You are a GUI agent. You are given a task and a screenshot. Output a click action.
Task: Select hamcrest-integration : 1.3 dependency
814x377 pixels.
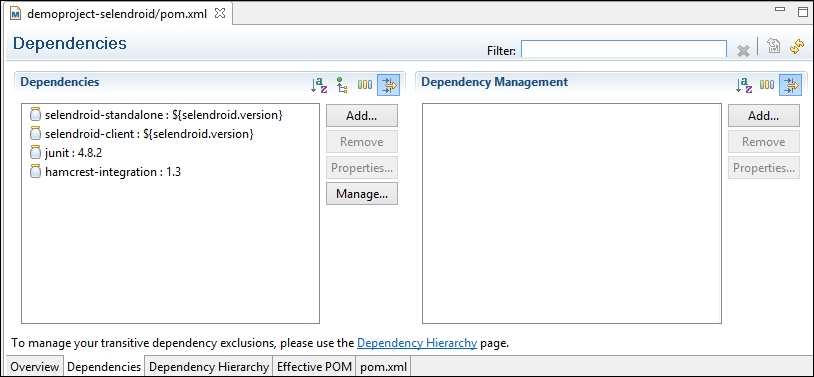(x=113, y=171)
